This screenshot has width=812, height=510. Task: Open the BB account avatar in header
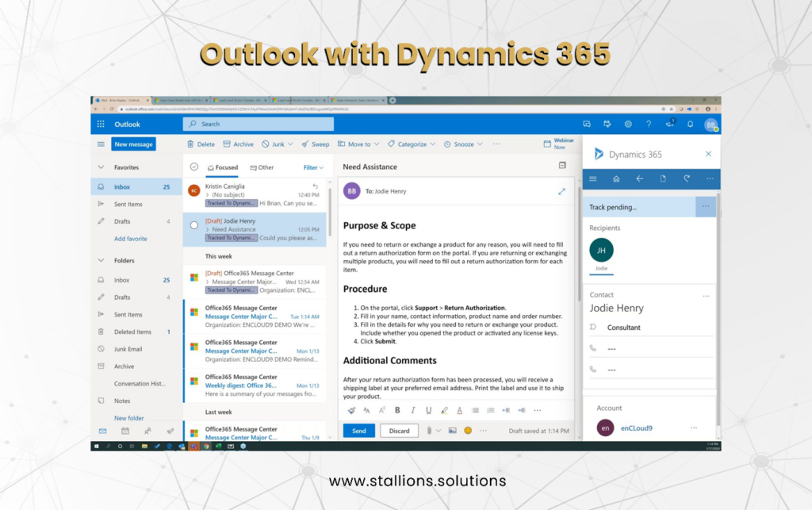coord(711,125)
